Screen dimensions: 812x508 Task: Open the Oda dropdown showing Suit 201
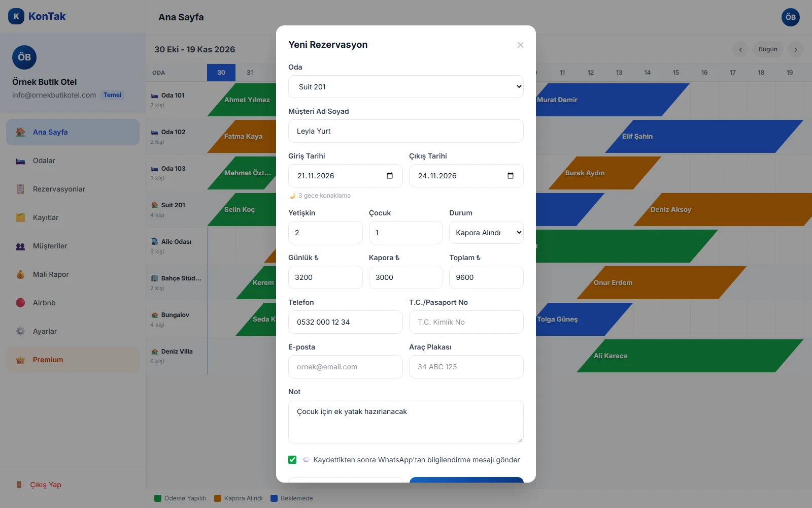pos(406,86)
